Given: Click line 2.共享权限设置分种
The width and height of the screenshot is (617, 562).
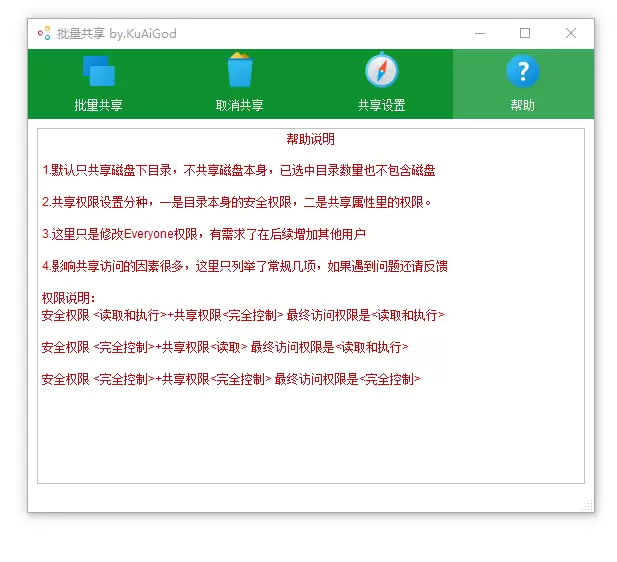Looking at the screenshot, I should coord(236,202).
